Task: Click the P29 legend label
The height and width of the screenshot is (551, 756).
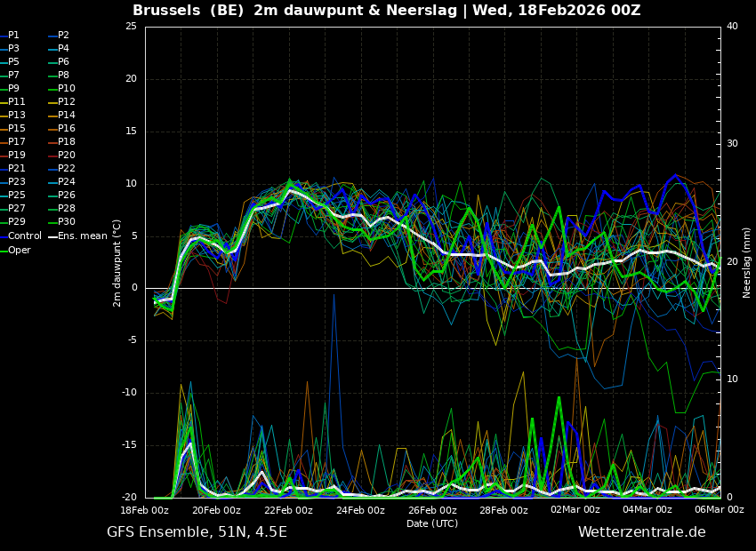Action: (x=13, y=221)
